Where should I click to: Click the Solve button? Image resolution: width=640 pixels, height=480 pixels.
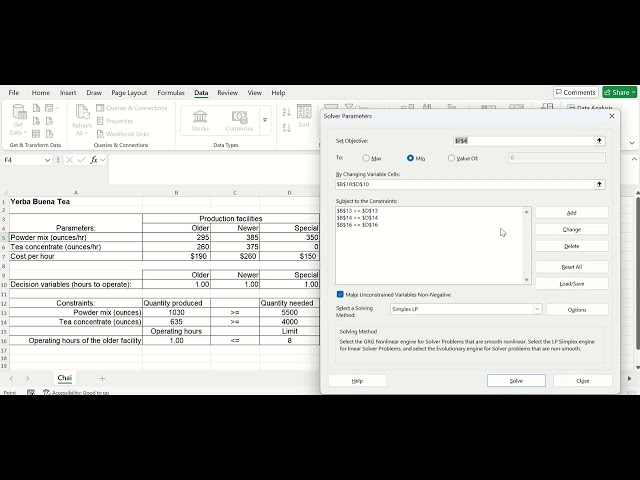(x=516, y=381)
